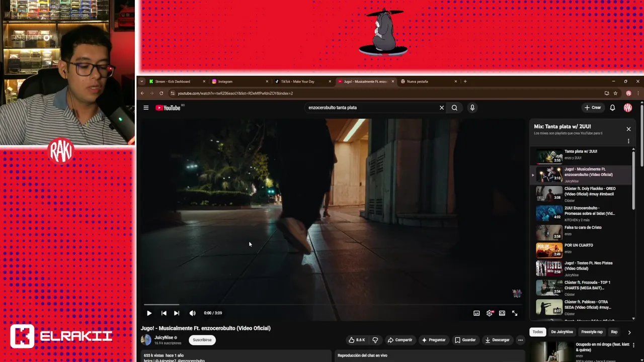Open more actions menu beside Descargar
This screenshot has width=644, height=362.
(x=520, y=340)
